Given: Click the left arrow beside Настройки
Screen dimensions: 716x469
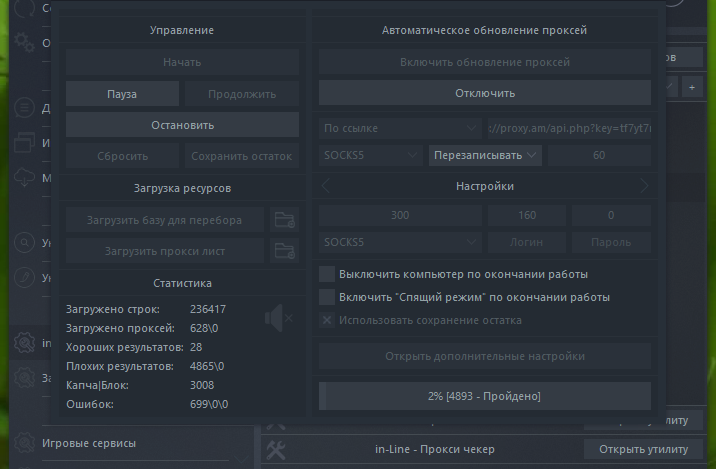Looking at the screenshot, I should coord(326,186).
